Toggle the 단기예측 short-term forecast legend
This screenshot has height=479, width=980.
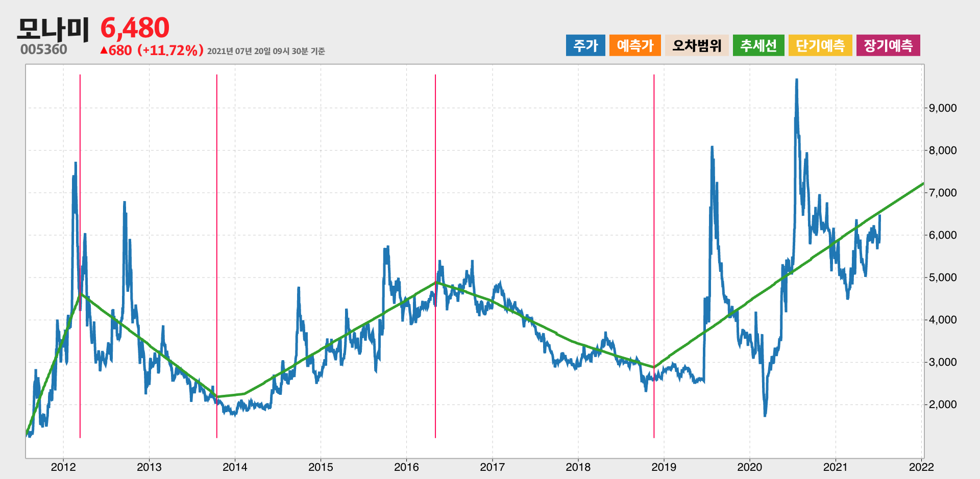(820, 45)
